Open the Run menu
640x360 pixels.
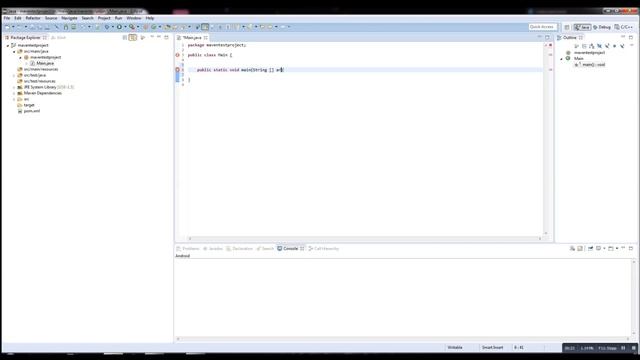[118, 18]
